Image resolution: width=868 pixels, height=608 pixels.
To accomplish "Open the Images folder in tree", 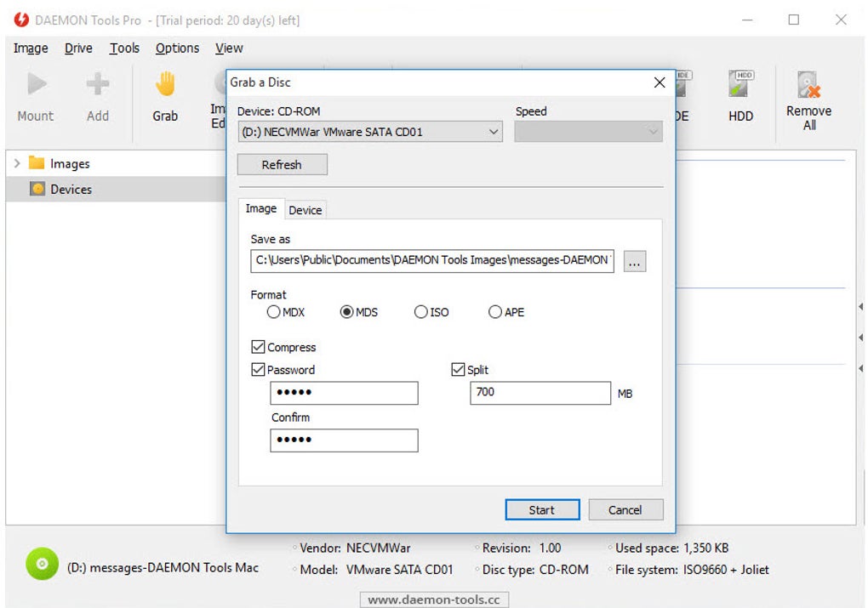I will pyautogui.click(x=69, y=164).
